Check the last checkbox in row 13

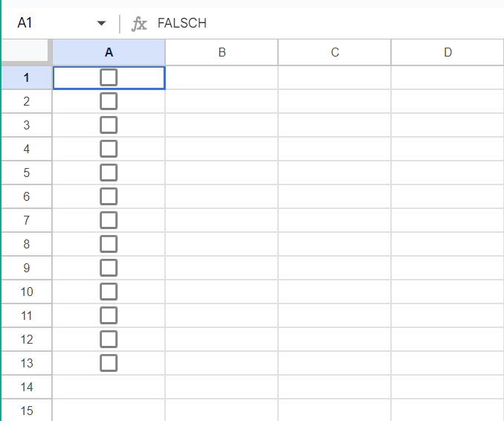[109, 363]
